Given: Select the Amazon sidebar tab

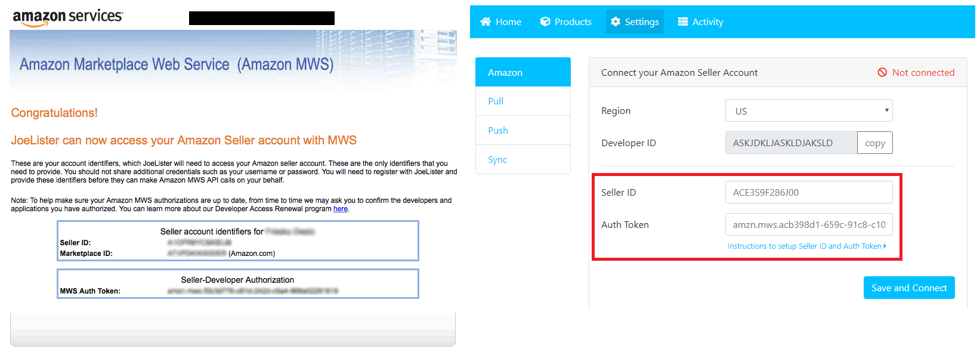Looking at the screenshot, I should (523, 72).
